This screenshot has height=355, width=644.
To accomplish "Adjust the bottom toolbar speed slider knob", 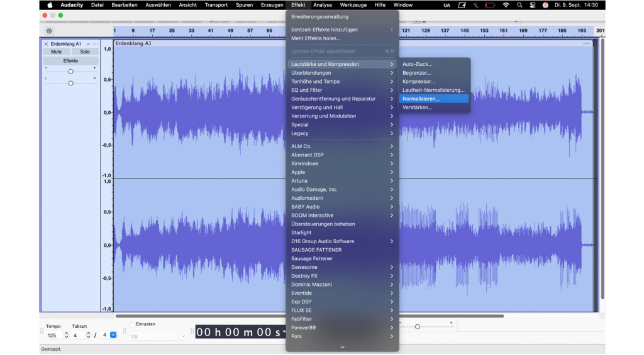I will (x=418, y=327).
